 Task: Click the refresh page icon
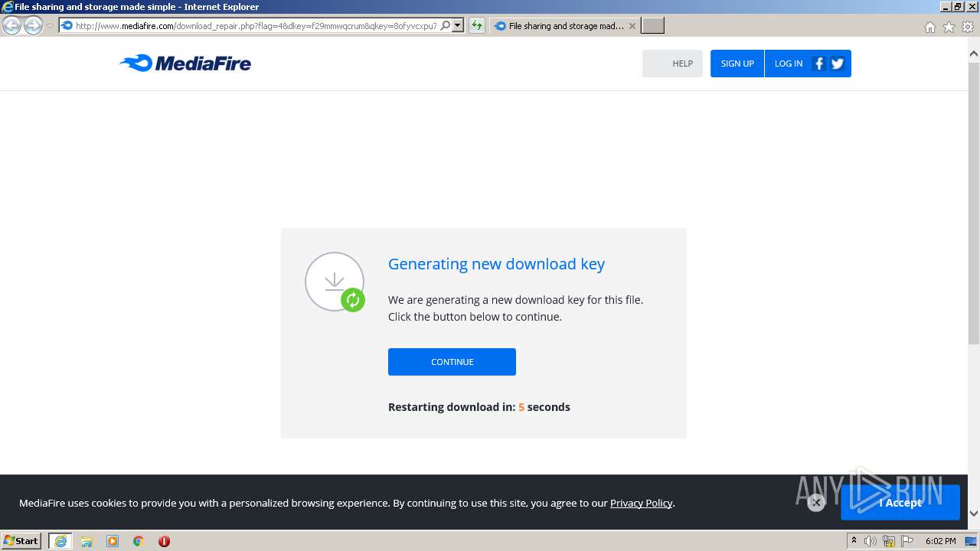pos(477,25)
